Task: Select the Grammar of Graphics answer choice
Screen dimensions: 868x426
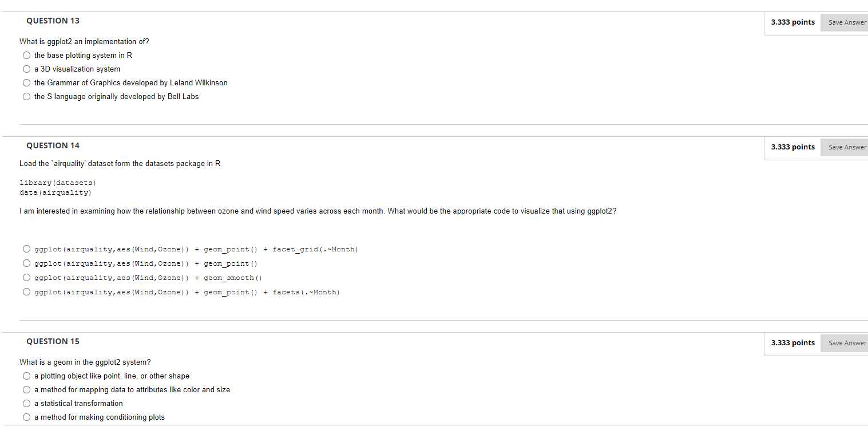Action: (26, 82)
